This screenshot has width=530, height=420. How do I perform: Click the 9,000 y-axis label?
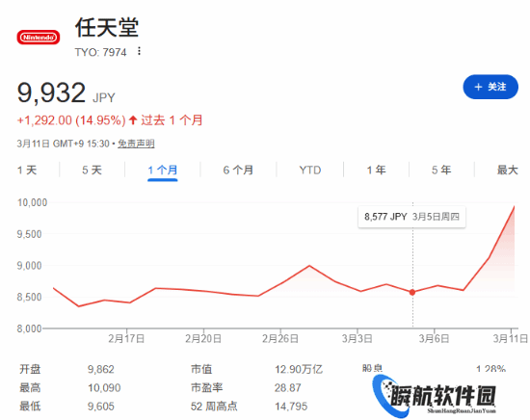(x=30, y=266)
